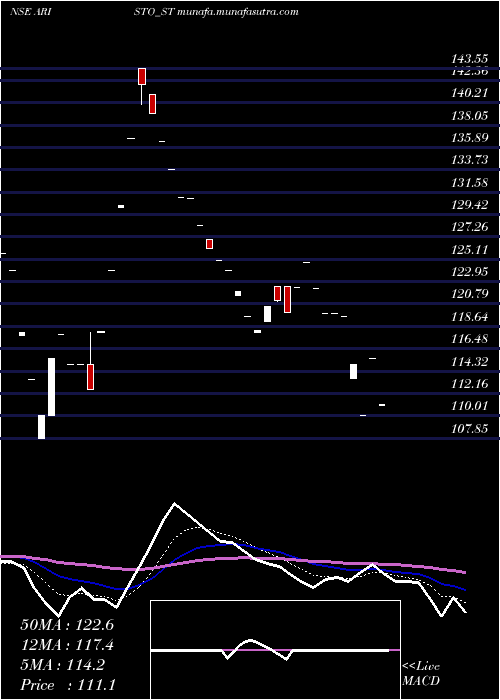
Task: Click the <<Live MACD label
Action: [421, 674]
